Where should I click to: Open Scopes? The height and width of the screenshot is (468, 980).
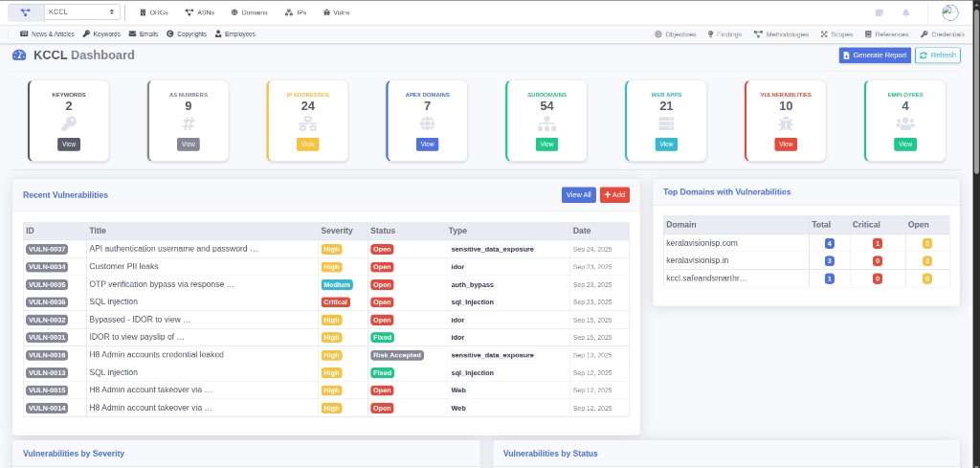(836, 35)
